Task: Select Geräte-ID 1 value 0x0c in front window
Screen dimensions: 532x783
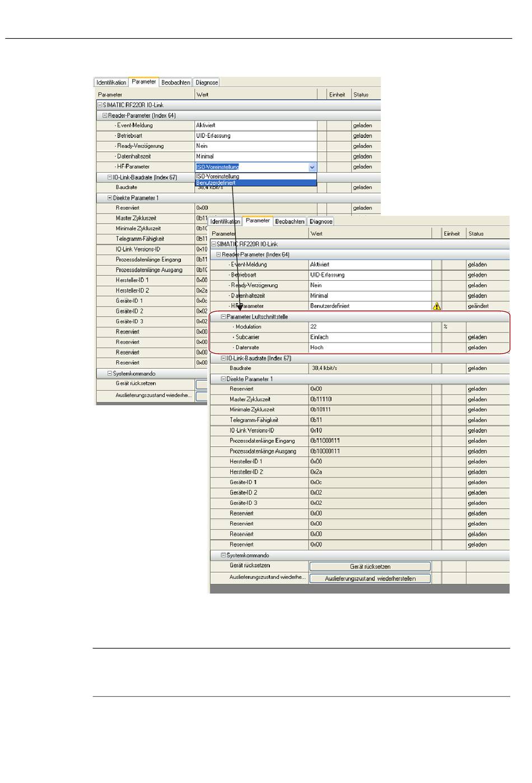Action: pos(370,482)
